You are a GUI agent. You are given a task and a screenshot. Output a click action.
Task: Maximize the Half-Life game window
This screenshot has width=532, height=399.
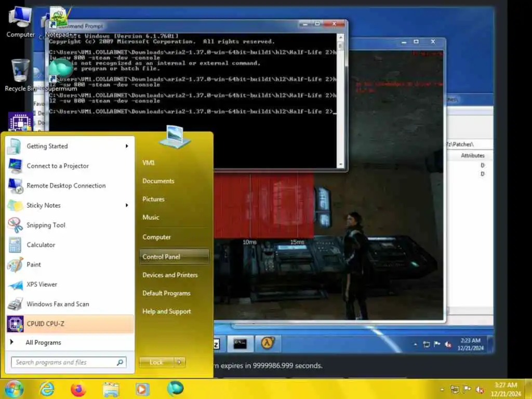[416, 42]
